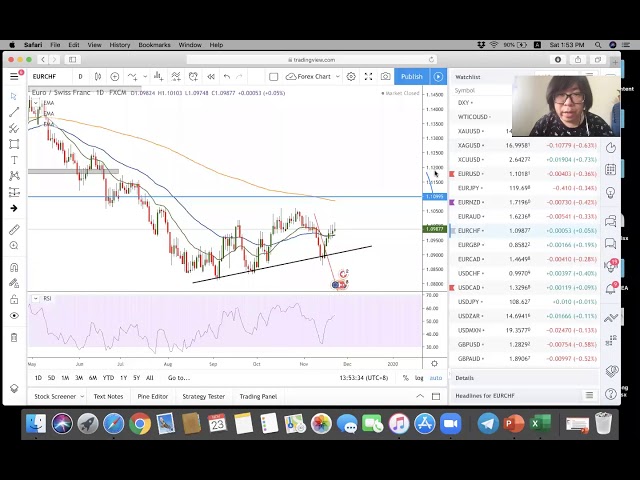Open chart settings gear icon
The image size is (640, 480).
point(351,77)
